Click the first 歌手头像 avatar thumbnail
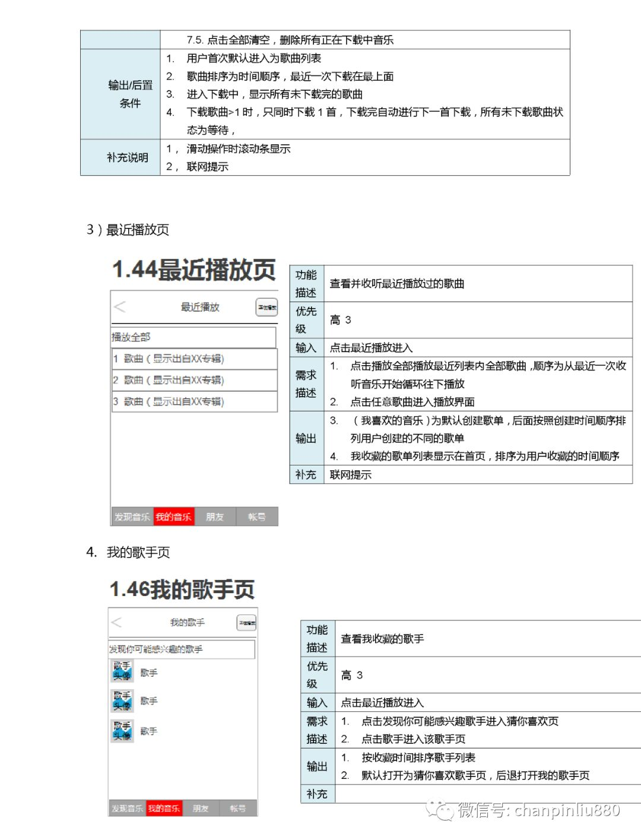Image resolution: width=641 pixels, height=840 pixels. click(122, 671)
